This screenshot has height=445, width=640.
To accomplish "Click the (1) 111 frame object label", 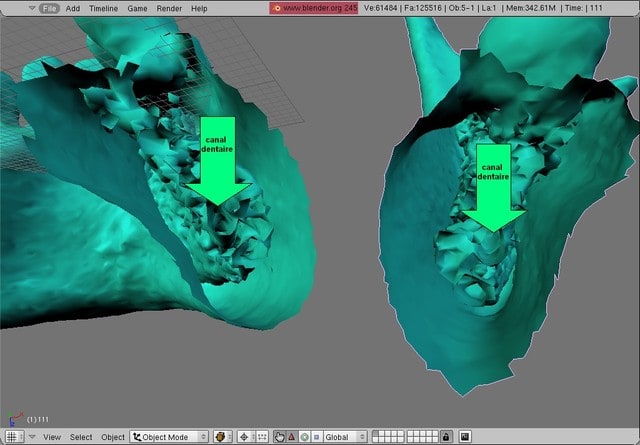I will point(38,419).
